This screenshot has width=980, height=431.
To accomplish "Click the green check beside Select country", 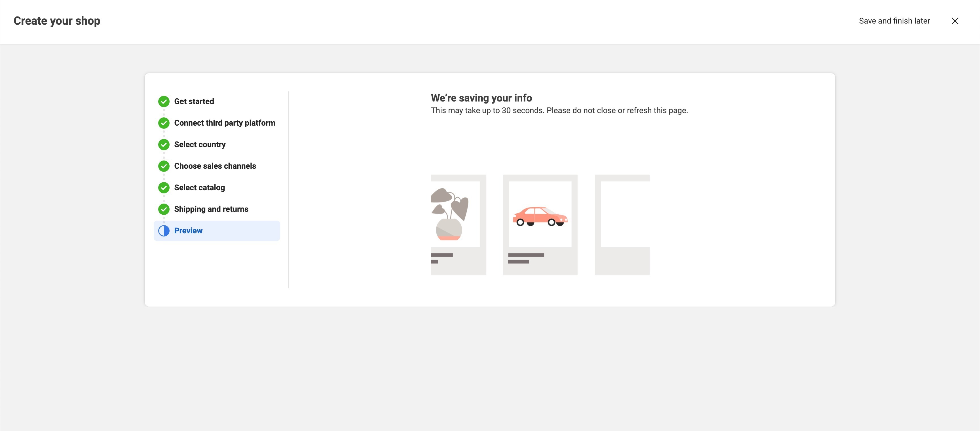I will (164, 145).
